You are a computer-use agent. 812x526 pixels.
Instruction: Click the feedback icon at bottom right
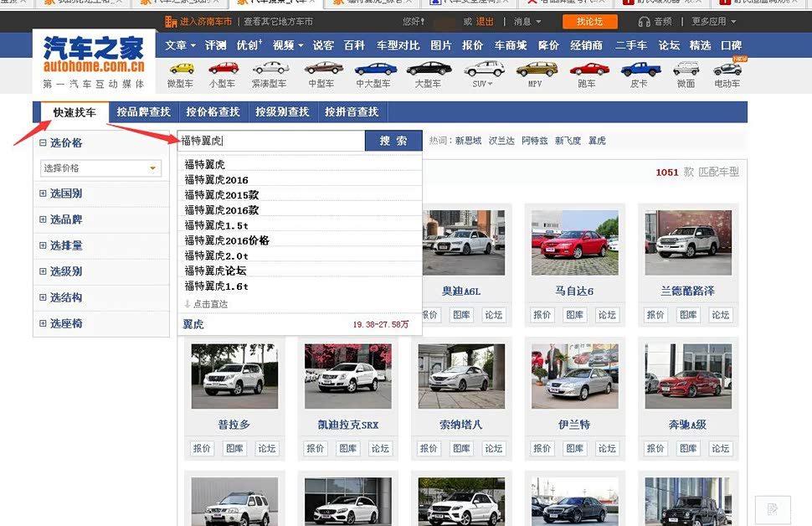point(773,509)
